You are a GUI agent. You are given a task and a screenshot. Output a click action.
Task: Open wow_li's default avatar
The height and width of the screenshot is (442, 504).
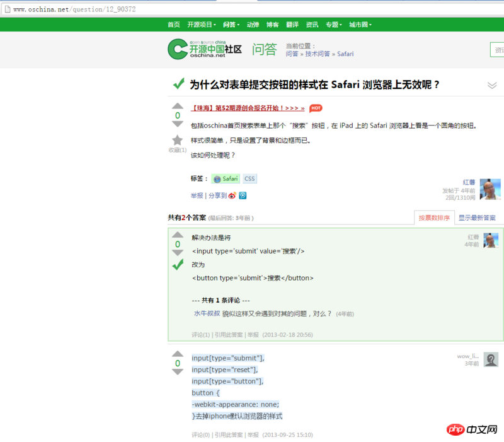491,359
